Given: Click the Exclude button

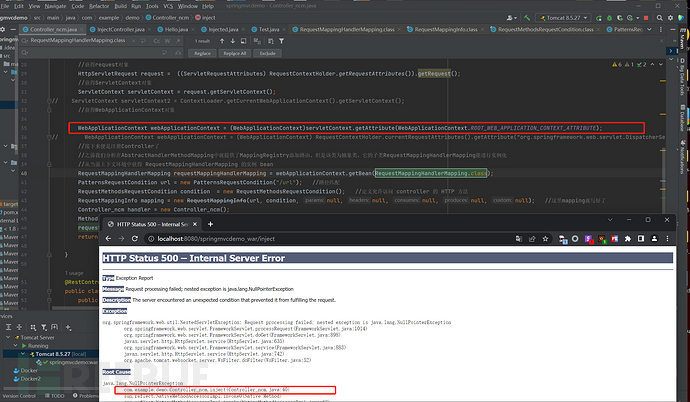Looking at the screenshot, I should click(x=268, y=53).
